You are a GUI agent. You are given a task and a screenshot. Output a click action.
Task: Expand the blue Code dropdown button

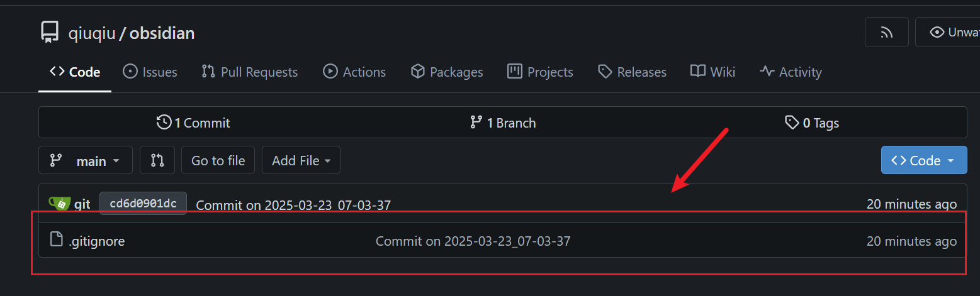click(x=924, y=160)
